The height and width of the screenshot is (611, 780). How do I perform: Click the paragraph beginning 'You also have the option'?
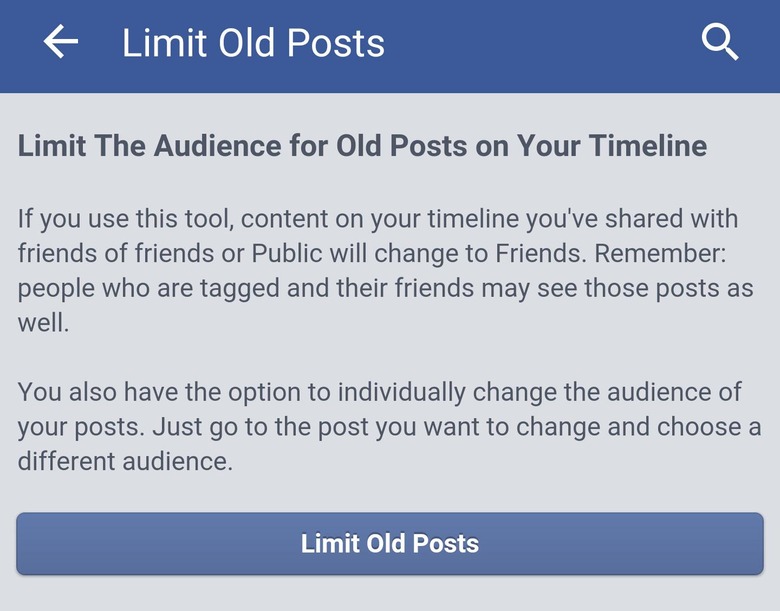[390, 426]
